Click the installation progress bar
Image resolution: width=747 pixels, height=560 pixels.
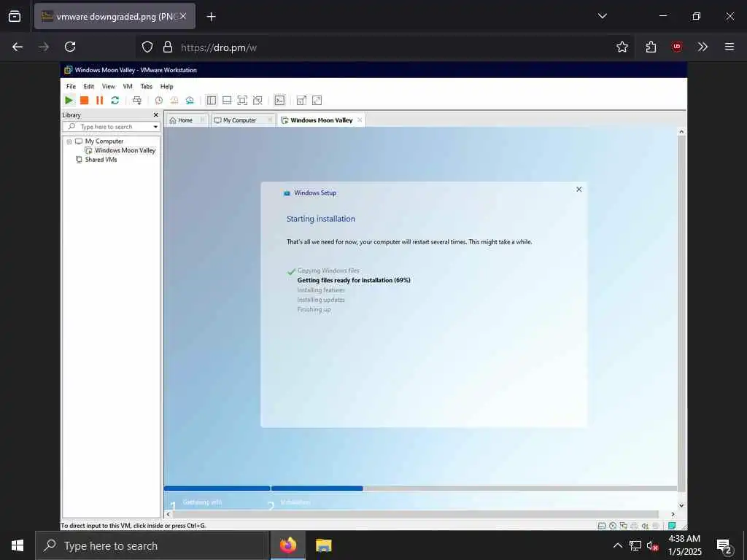[x=421, y=488]
